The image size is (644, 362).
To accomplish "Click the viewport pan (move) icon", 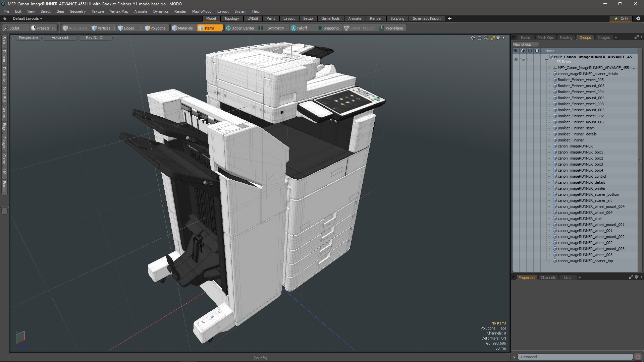I will [x=473, y=38].
